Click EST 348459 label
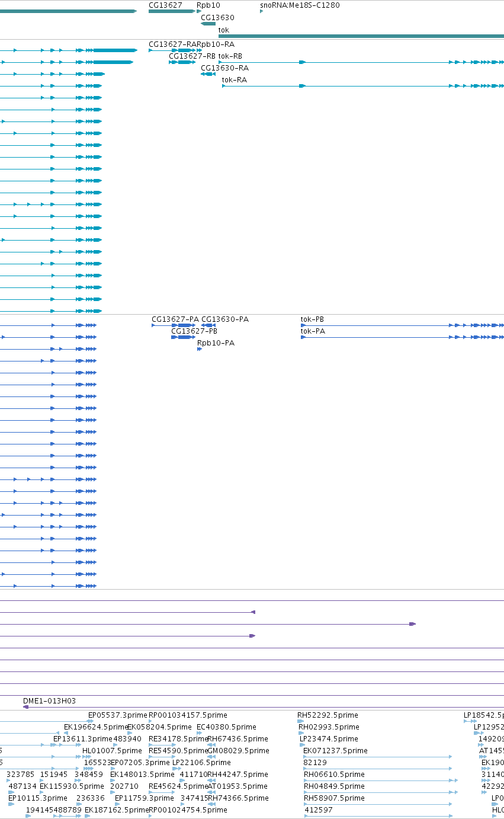The width and height of the screenshot is (504, 819). [89, 774]
